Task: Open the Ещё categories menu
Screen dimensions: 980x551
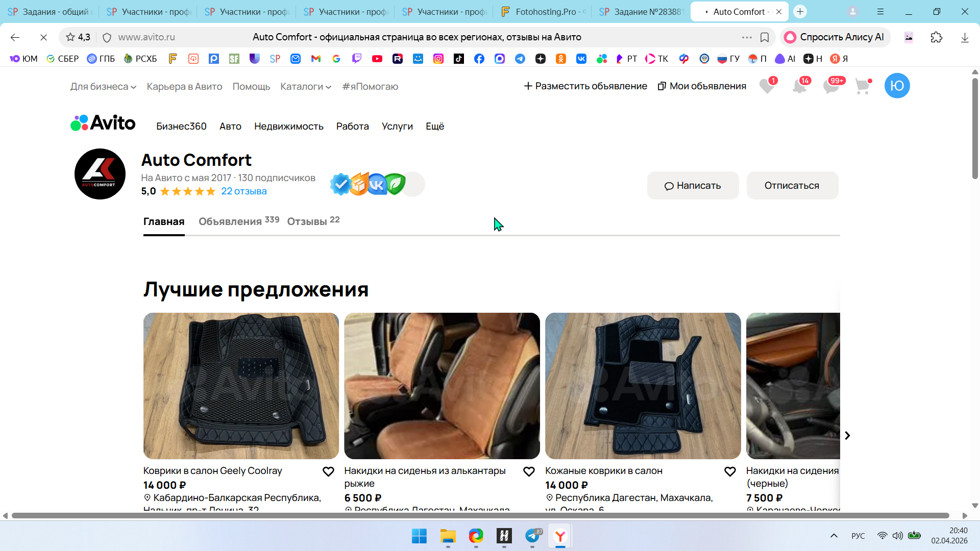Action: [435, 127]
